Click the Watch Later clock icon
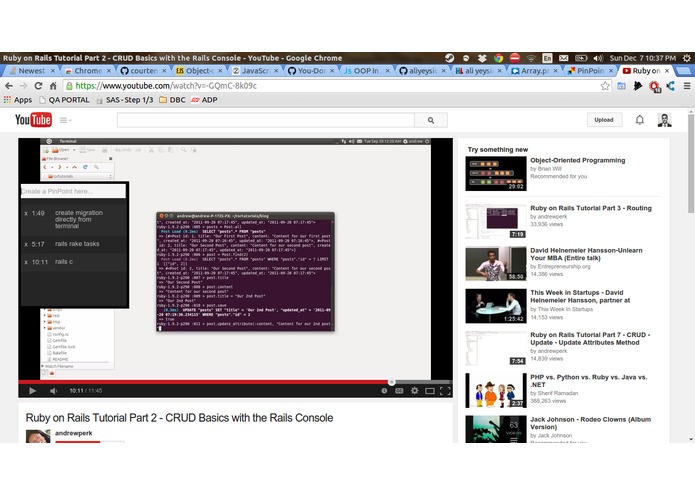This screenshot has width=695, height=494. coord(384,391)
